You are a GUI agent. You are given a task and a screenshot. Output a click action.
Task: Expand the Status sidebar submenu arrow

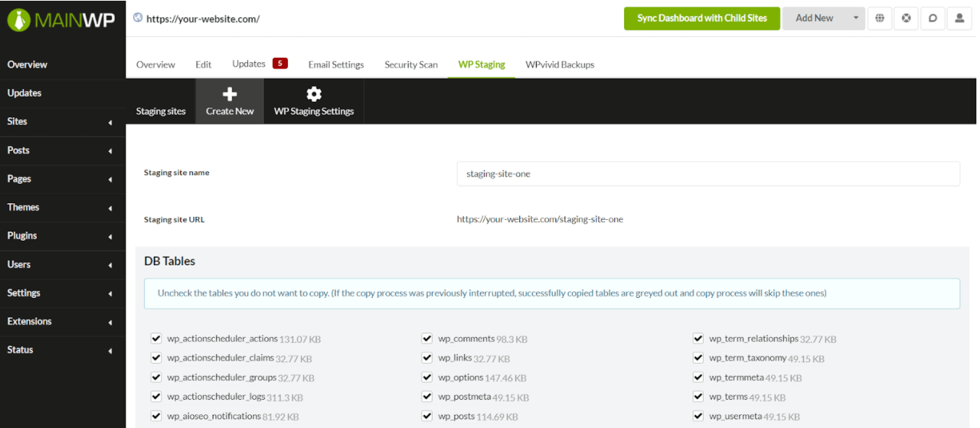[x=110, y=351]
